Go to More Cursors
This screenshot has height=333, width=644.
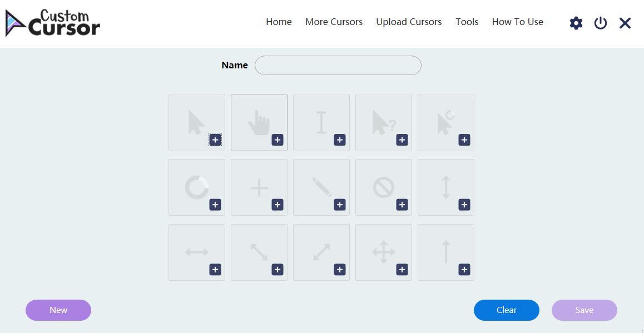pos(334,22)
